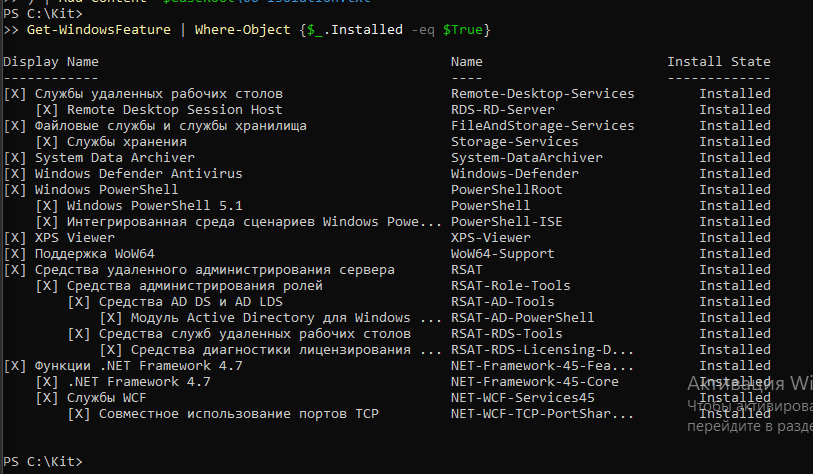Click Remote Desktop Session Host display name

click(x=175, y=110)
